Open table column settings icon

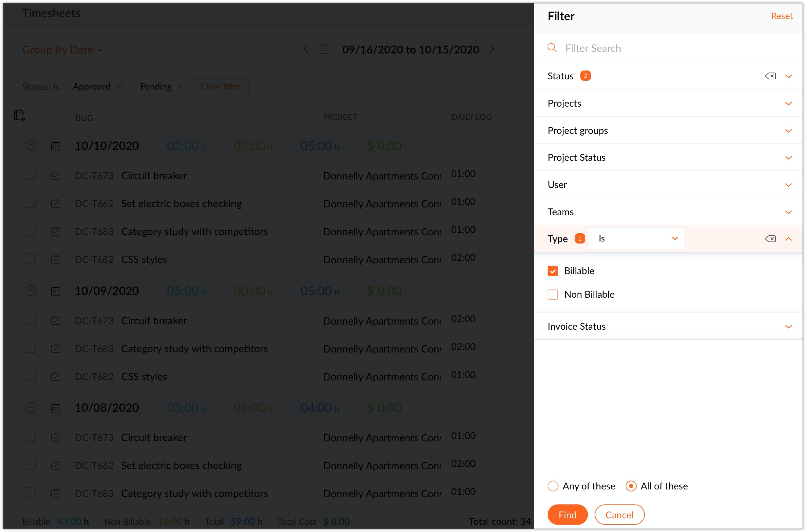(19, 116)
